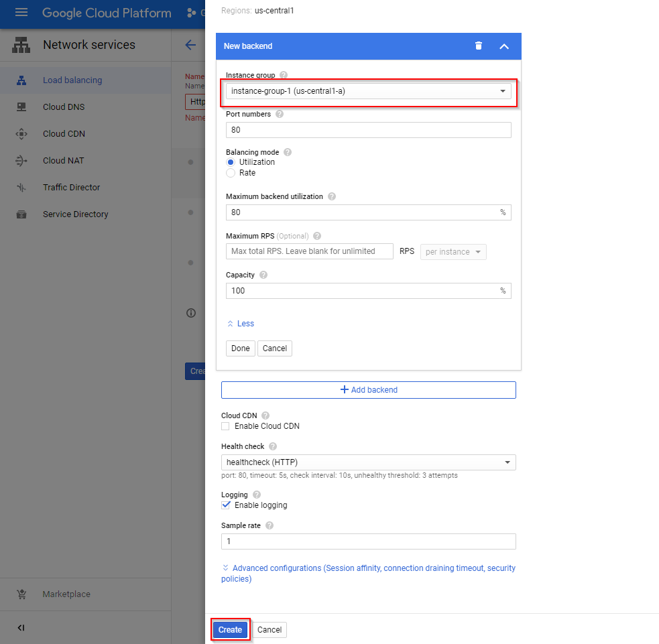
Task: Open the Instance group dropdown
Action: click(369, 91)
